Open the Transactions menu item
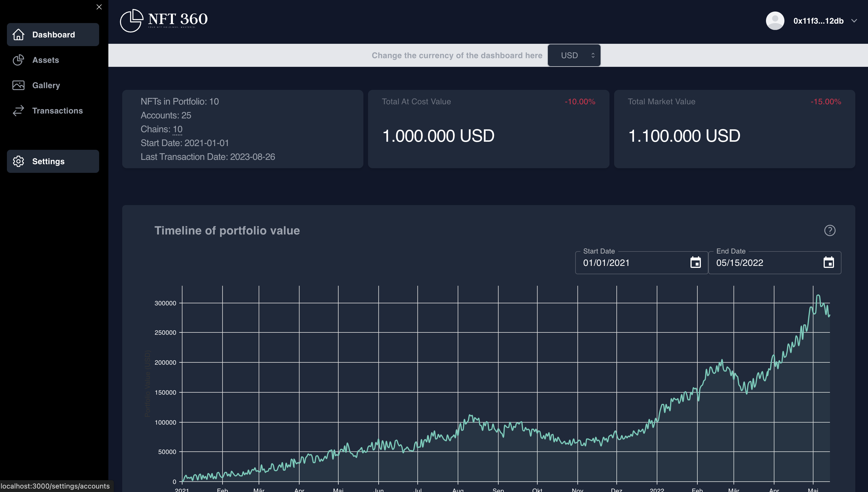Screen dimensions: 868x492 [57, 111]
